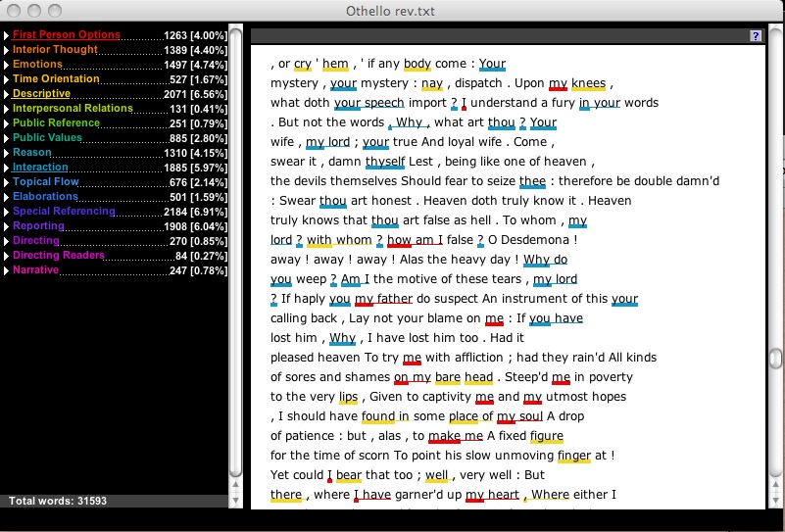Click the underlined word thyself
The image size is (785, 532).
[x=385, y=162]
